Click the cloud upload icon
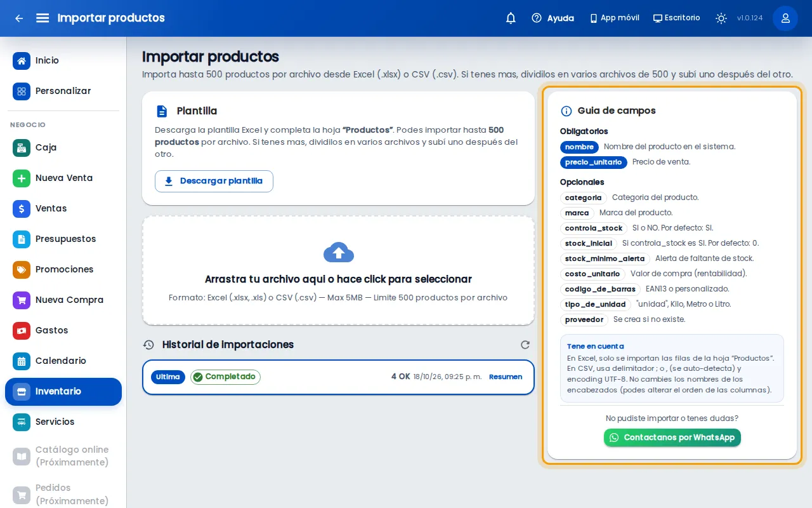 339,252
